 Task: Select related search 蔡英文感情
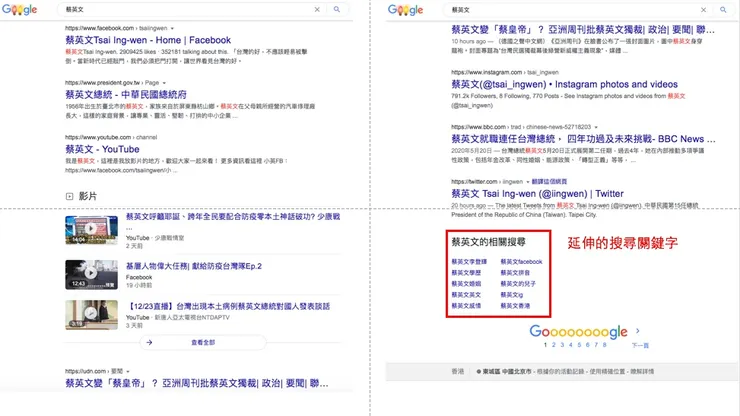coord(466,306)
